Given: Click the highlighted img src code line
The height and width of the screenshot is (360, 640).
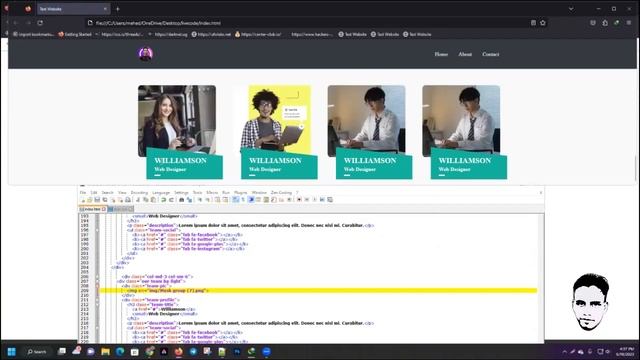Looking at the screenshot, I should 318,291.
